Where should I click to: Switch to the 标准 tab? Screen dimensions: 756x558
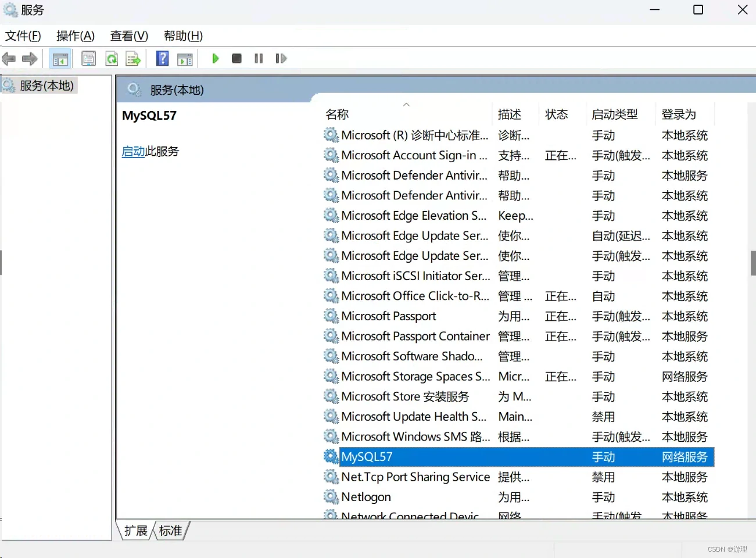pyautogui.click(x=170, y=531)
